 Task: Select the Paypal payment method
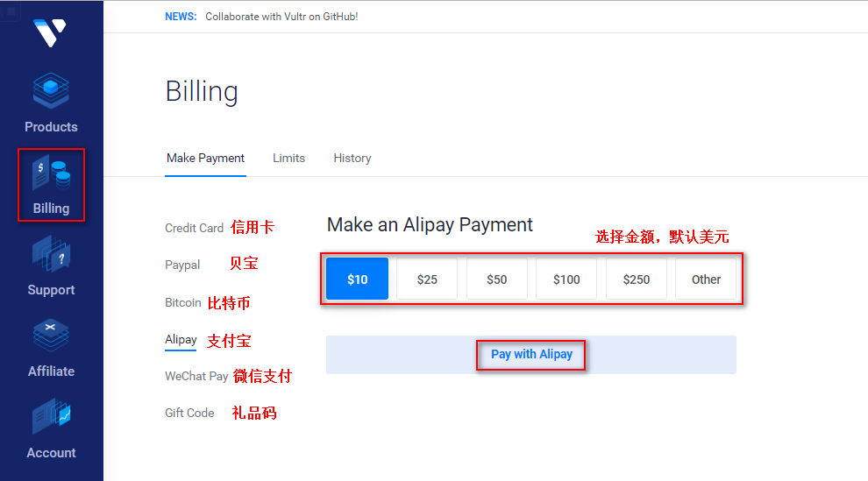[182, 265]
